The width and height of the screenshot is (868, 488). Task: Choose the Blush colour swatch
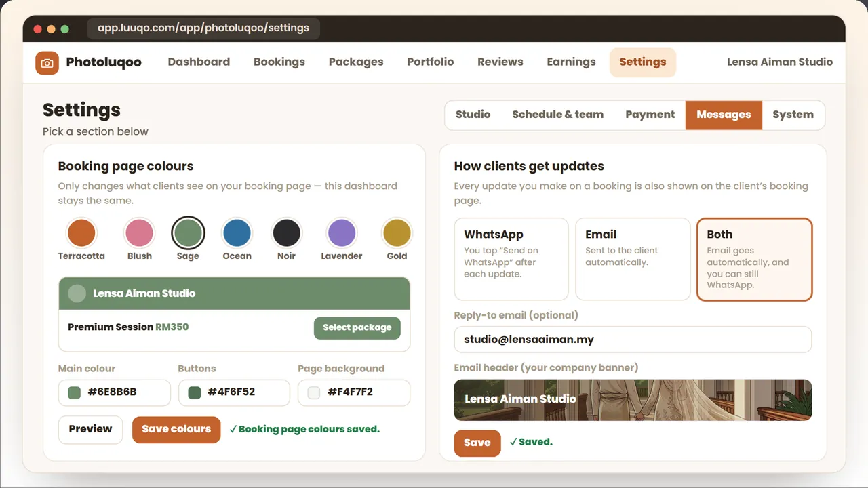point(139,233)
